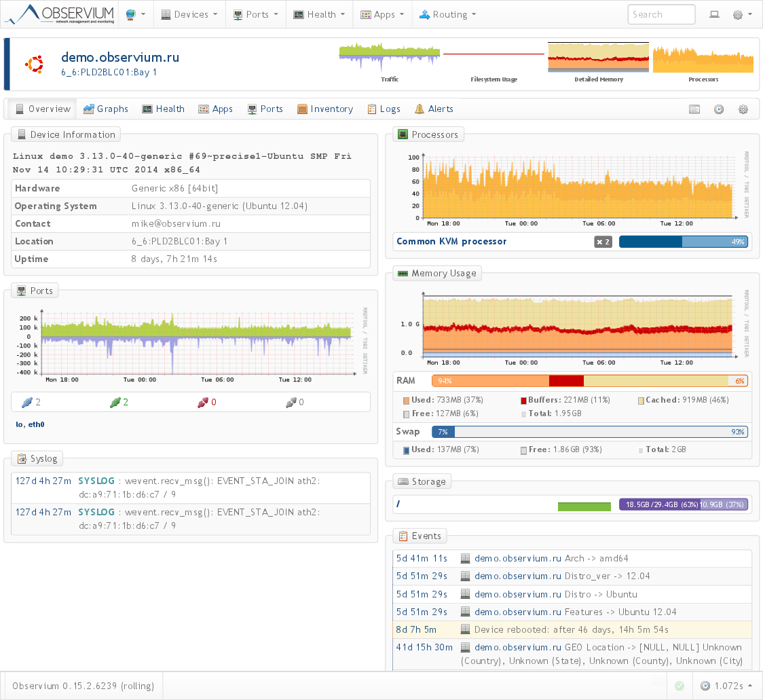Open the / root filesystem link
The image size is (763, 700).
tap(398, 504)
